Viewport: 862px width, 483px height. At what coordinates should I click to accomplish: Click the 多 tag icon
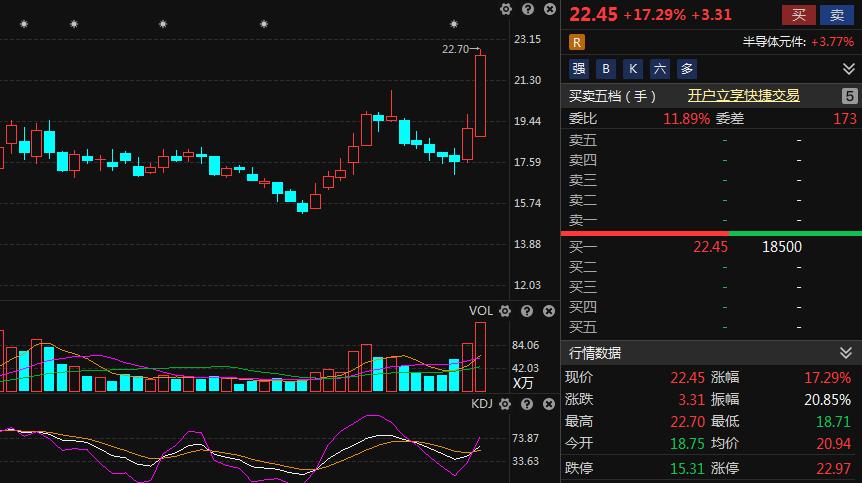pyautogui.click(x=687, y=69)
